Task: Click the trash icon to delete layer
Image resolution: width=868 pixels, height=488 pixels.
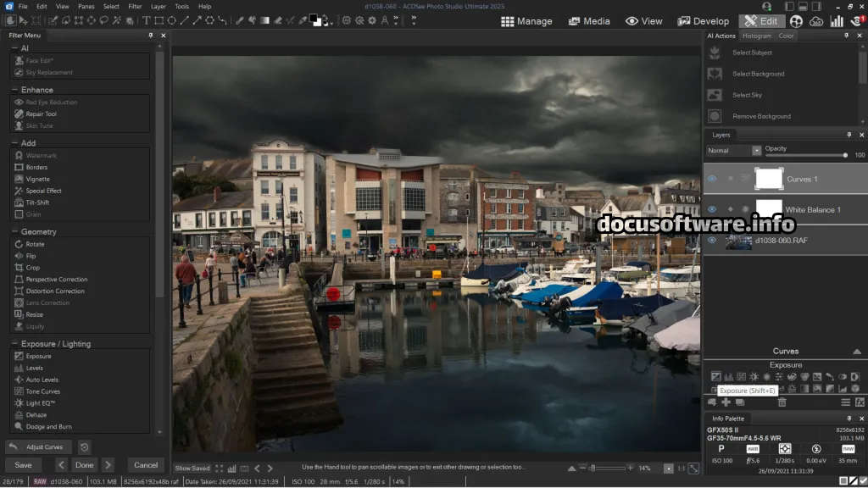Action: [x=782, y=402]
